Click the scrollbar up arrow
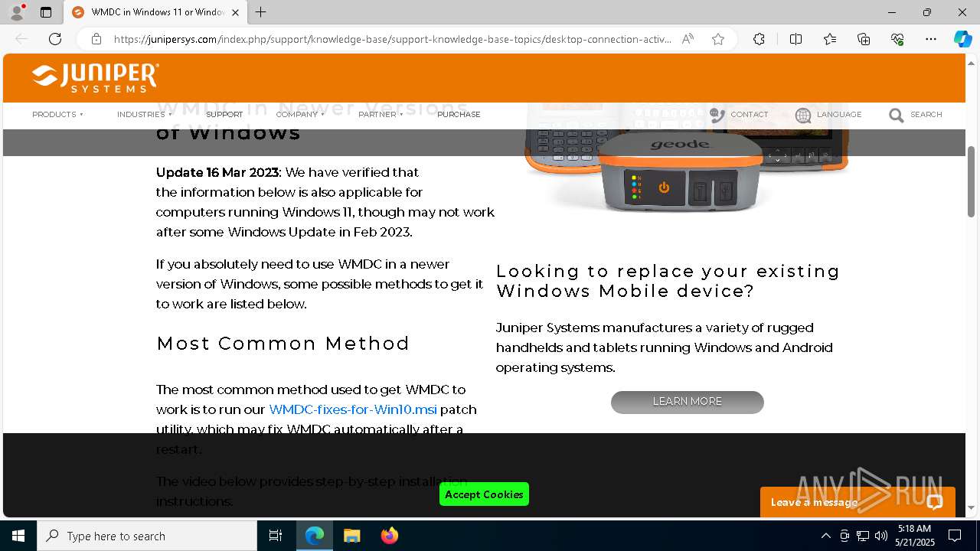980x551 pixels. point(972,62)
